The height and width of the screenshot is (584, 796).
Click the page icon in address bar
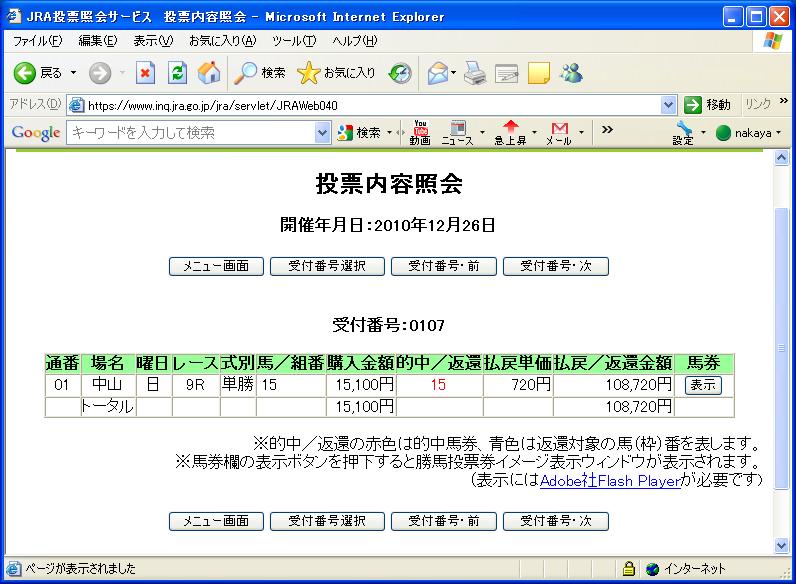[x=76, y=105]
